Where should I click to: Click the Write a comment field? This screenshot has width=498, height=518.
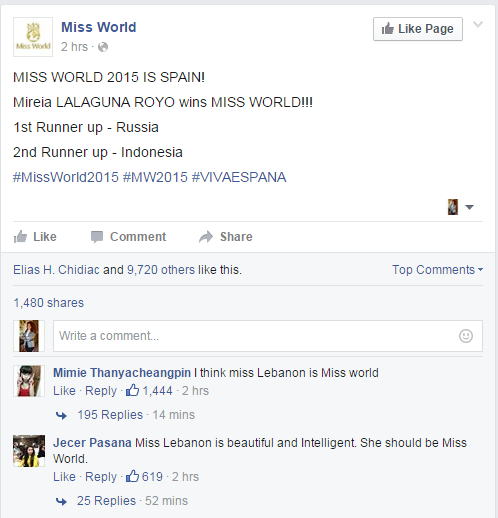coord(268,336)
